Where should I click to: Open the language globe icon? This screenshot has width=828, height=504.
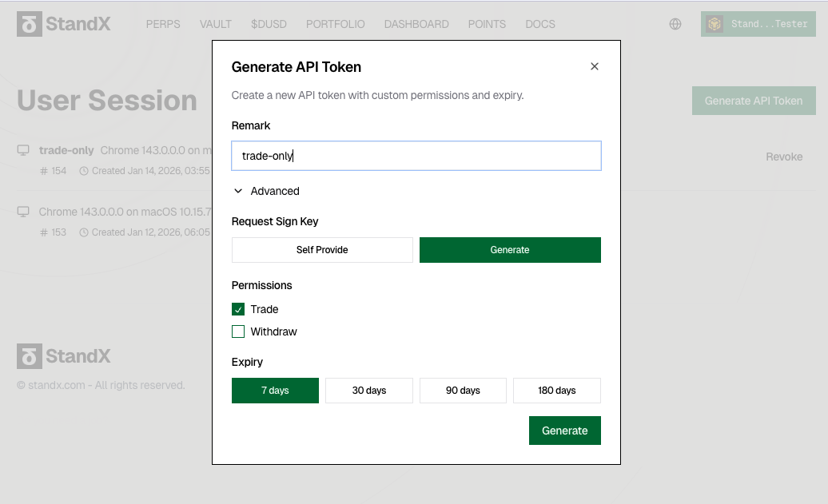675,24
